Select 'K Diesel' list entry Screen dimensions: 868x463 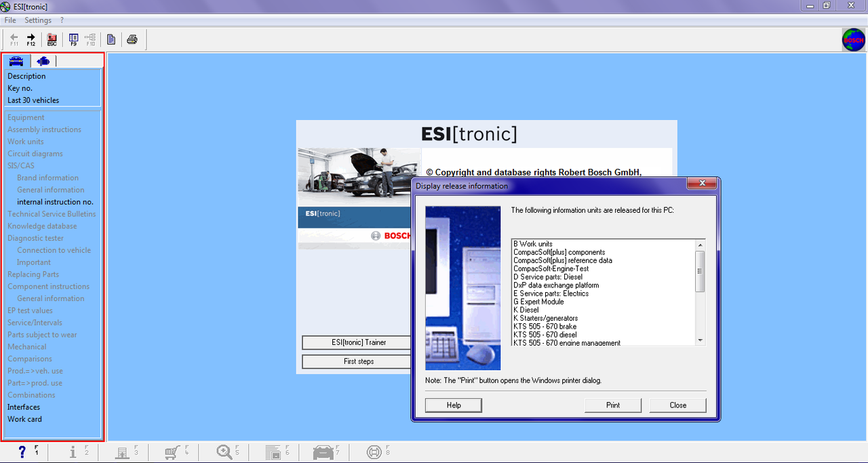(526, 310)
